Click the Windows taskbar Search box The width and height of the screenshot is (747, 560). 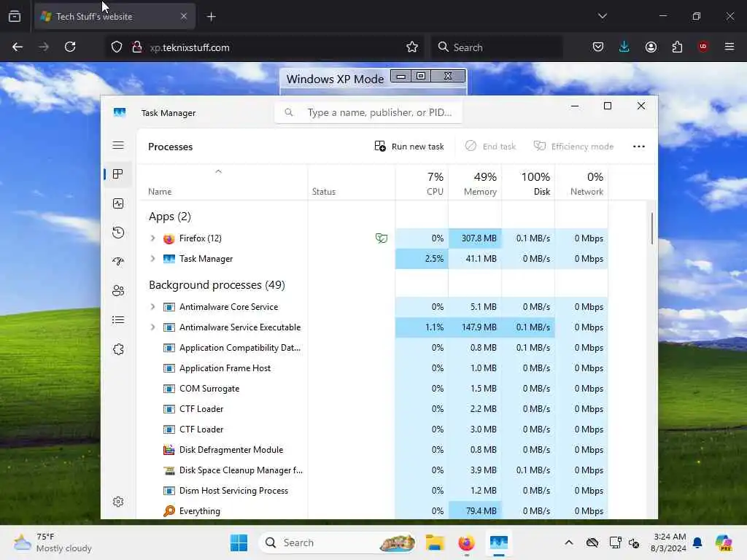point(337,542)
